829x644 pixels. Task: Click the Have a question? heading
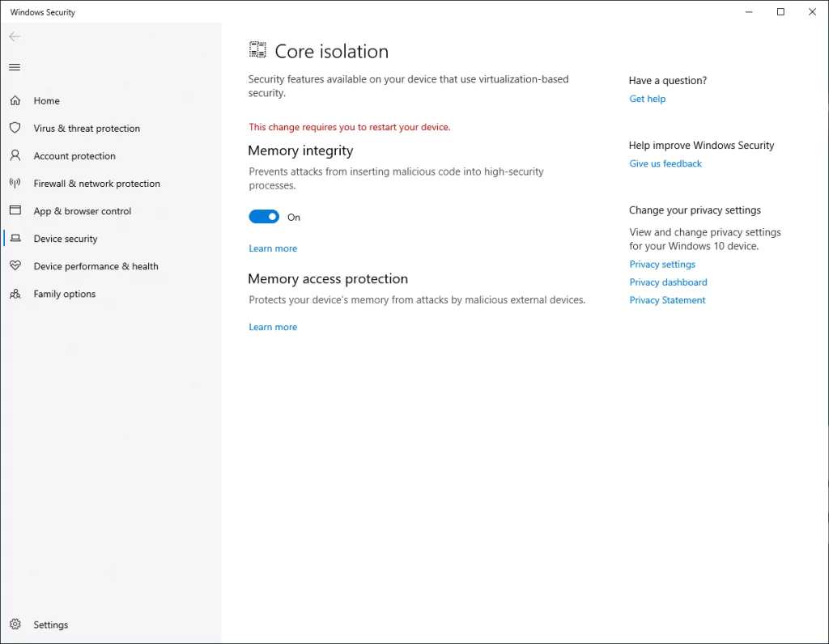tap(668, 80)
